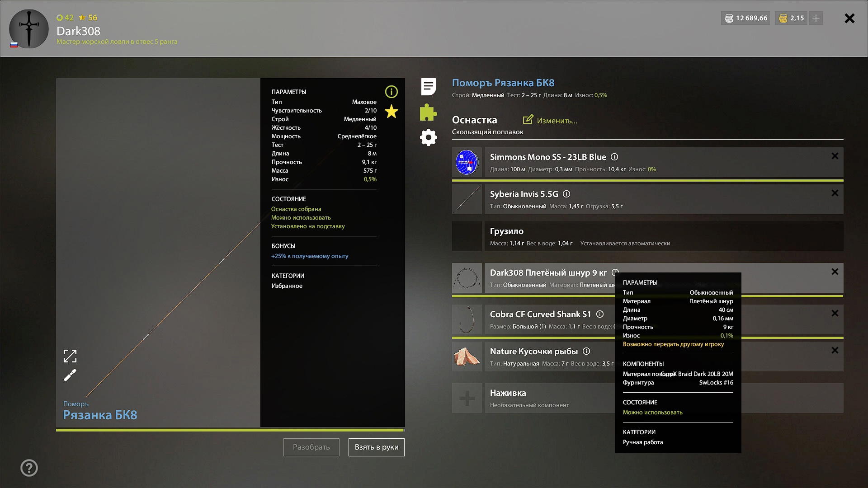
Task: Click the Ручная работа category in tooltip
Action: pos(643,442)
